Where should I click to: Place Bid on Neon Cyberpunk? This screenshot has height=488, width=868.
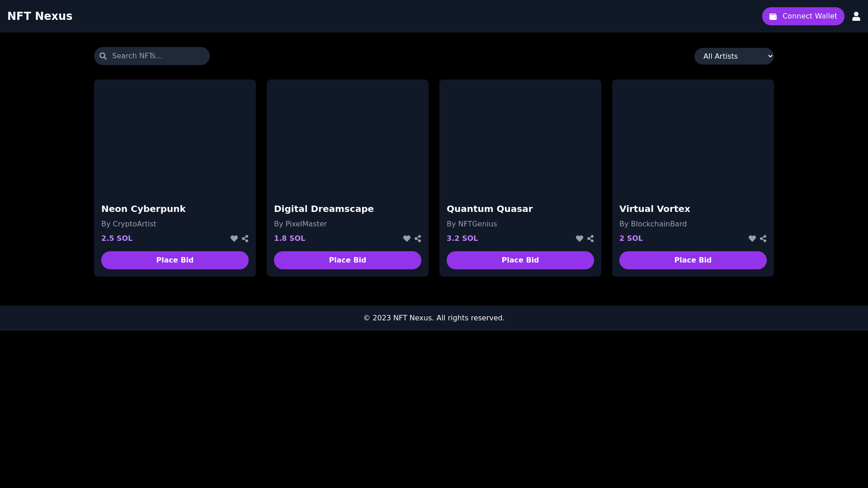click(x=175, y=260)
